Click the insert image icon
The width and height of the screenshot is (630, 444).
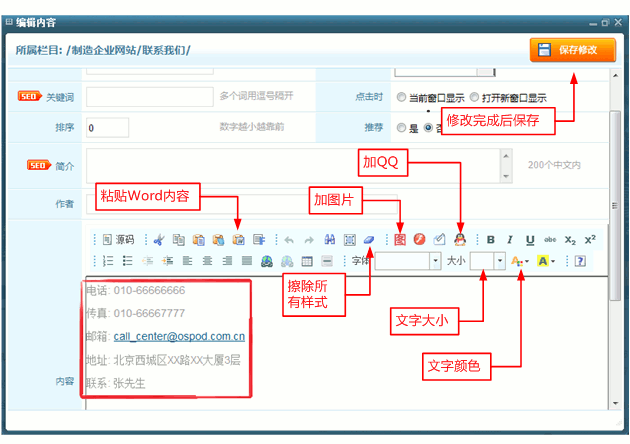(x=400, y=240)
